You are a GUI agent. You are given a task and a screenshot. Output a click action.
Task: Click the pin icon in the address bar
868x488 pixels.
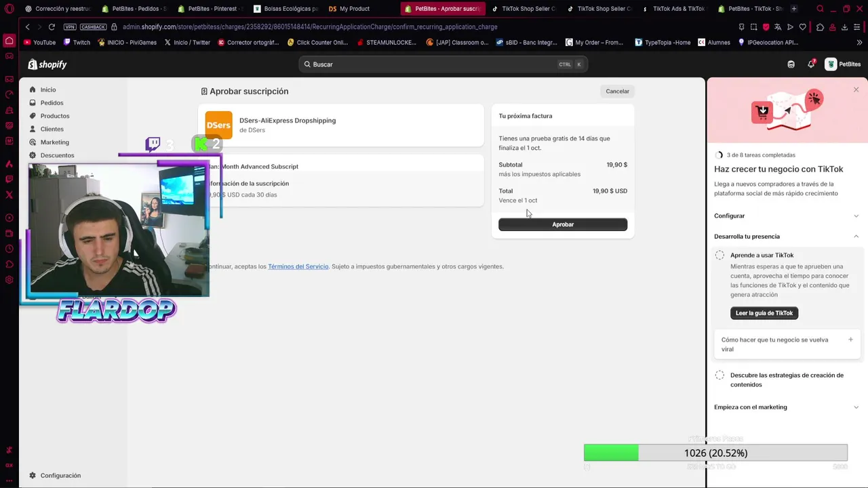[741, 27]
